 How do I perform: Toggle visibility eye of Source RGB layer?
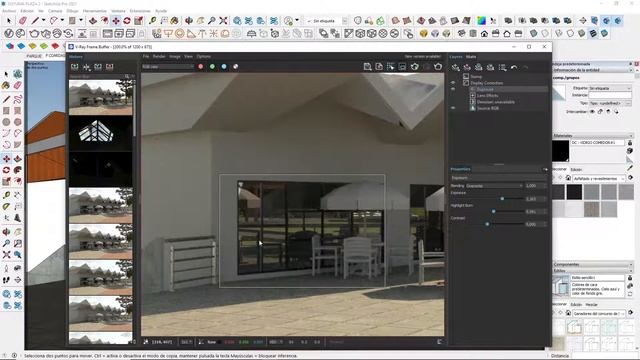(453, 108)
